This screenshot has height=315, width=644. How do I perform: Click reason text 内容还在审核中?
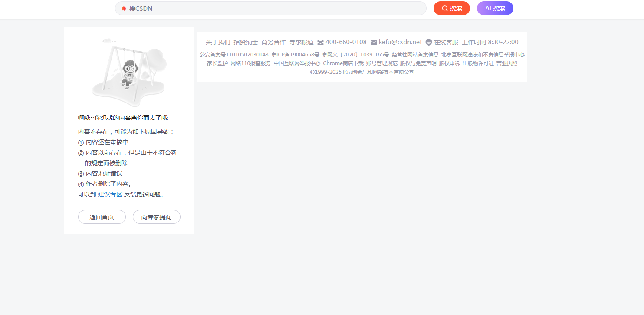tap(107, 142)
